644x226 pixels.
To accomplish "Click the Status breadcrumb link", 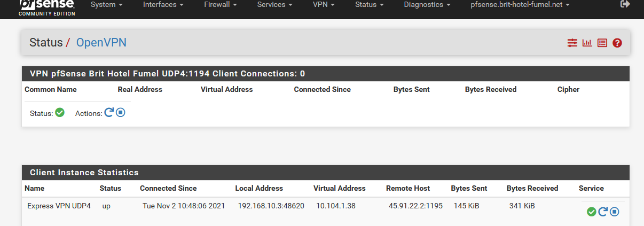I will coord(46,43).
